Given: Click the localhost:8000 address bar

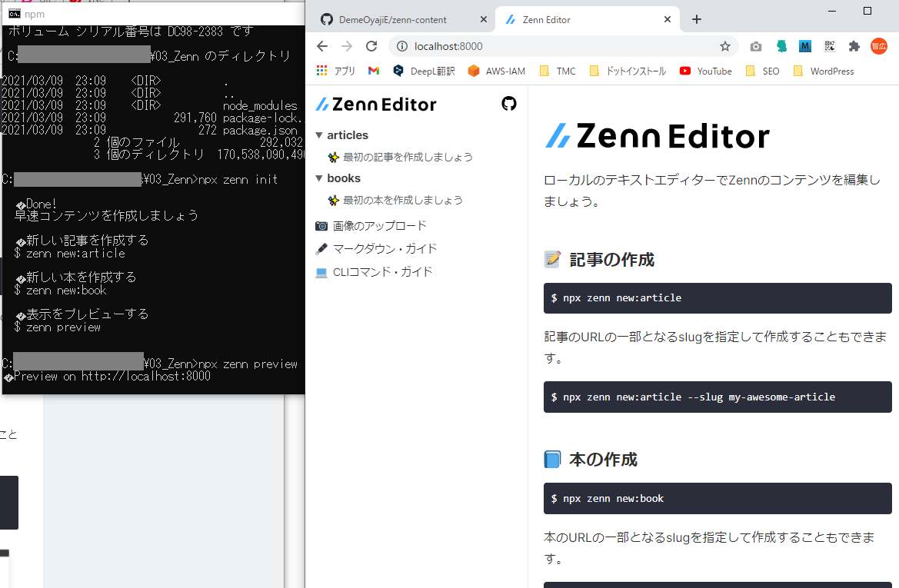Looking at the screenshot, I should pyautogui.click(x=562, y=46).
